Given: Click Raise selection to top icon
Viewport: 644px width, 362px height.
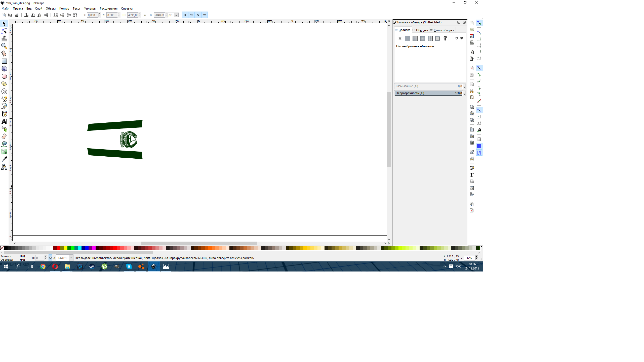Looking at the screenshot, I should click(75, 15).
